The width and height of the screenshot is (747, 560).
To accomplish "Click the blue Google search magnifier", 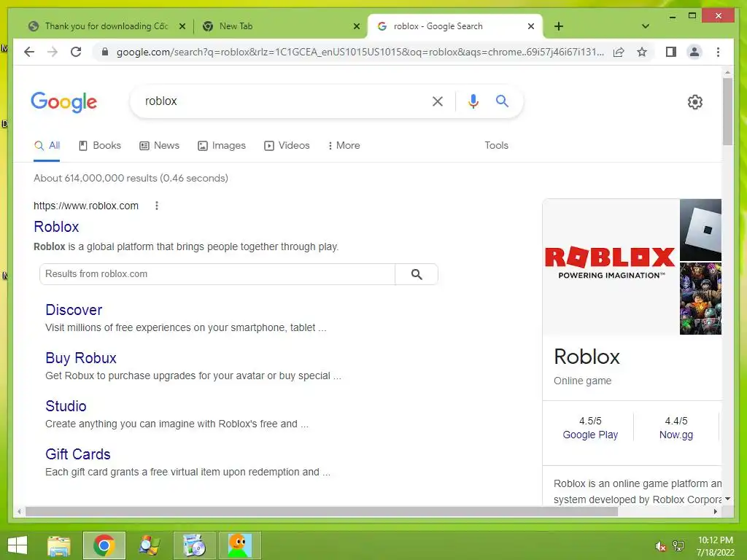I will pos(502,101).
